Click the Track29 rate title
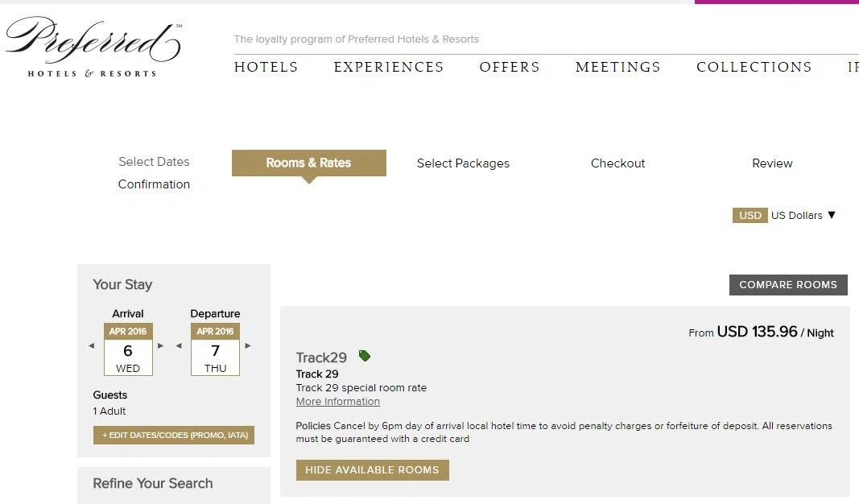 (x=321, y=357)
